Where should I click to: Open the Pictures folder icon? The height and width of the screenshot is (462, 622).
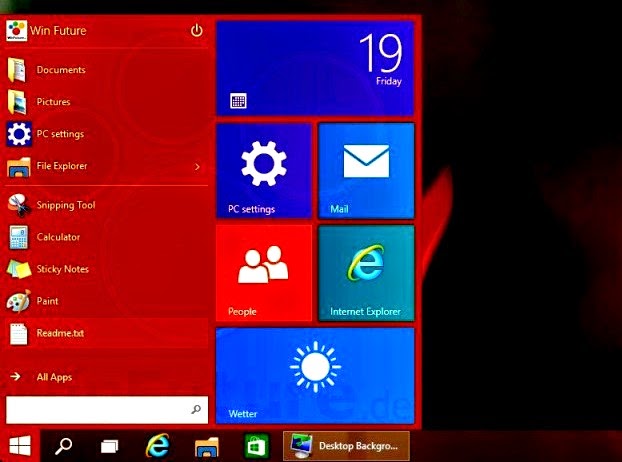pyautogui.click(x=17, y=102)
